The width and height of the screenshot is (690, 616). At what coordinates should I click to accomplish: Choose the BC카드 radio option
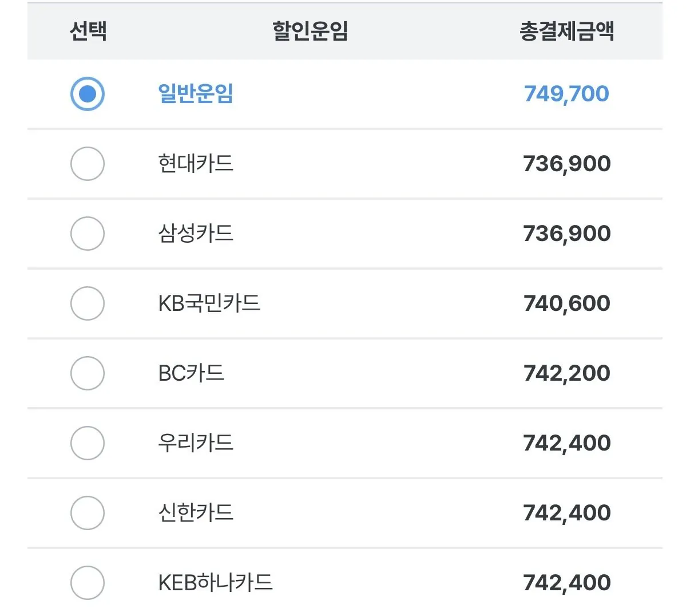point(88,373)
